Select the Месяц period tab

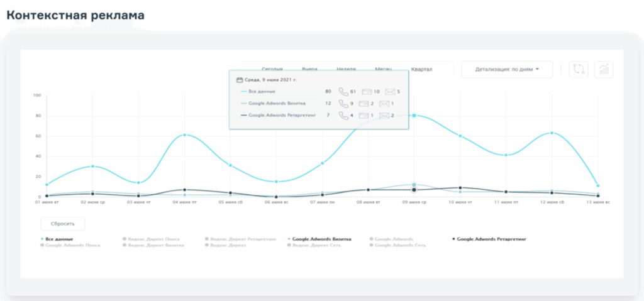tap(384, 69)
